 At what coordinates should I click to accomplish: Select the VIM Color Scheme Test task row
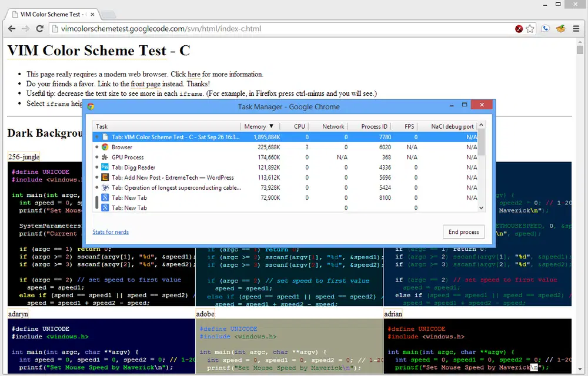(x=285, y=137)
